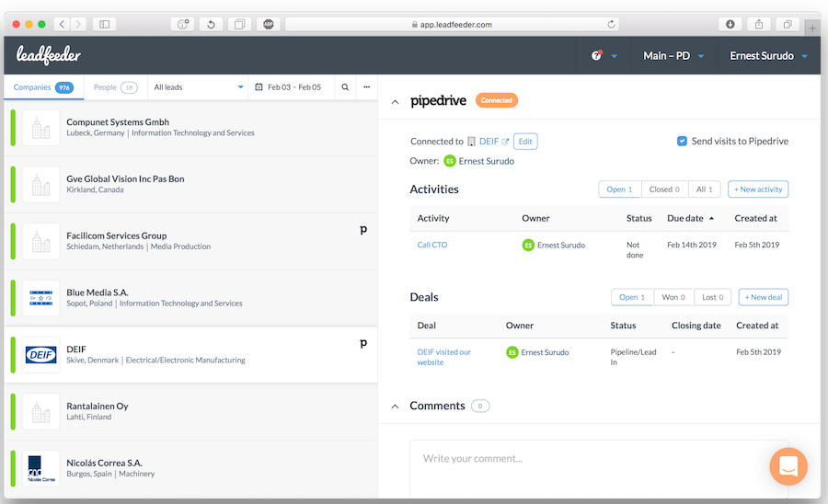Open the external link icon next to DEIF
Viewport: 828px width, 504px height.
point(505,142)
